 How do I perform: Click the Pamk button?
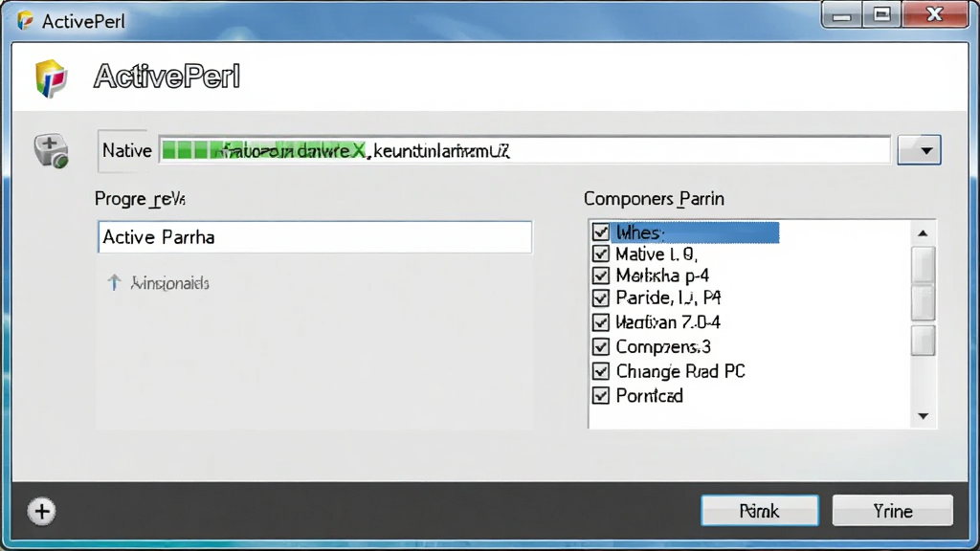point(759,511)
